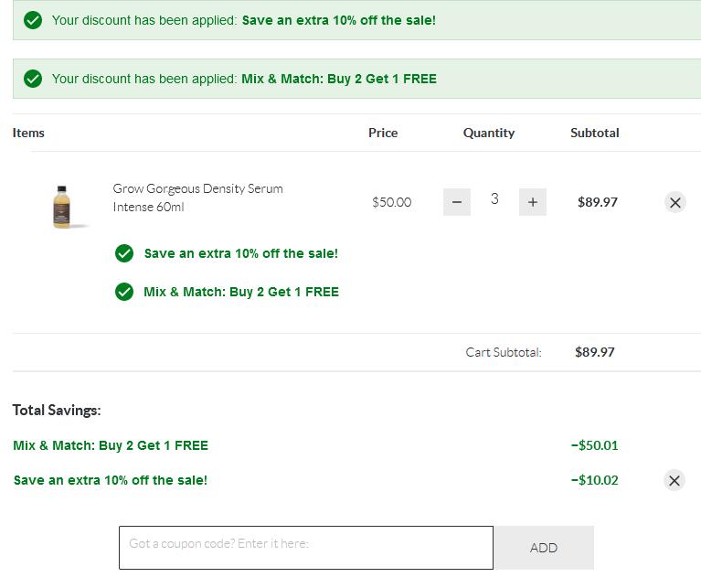Viewport: 701px width, 588px height.
Task: Decrease quantity with the minus button
Action: click(457, 202)
